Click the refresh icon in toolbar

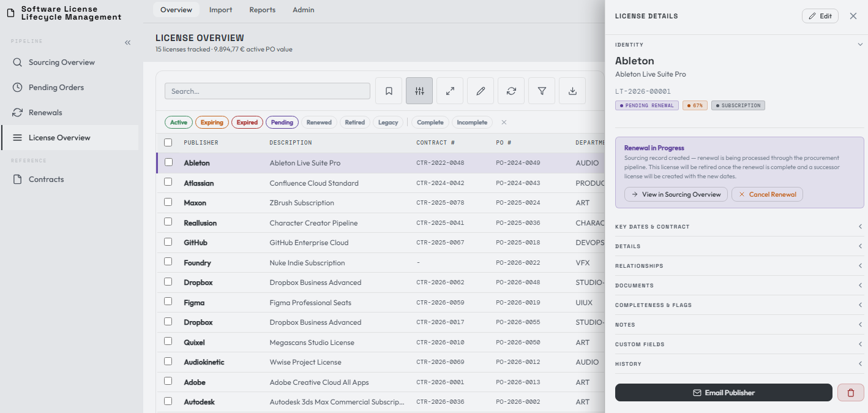pos(511,91)
